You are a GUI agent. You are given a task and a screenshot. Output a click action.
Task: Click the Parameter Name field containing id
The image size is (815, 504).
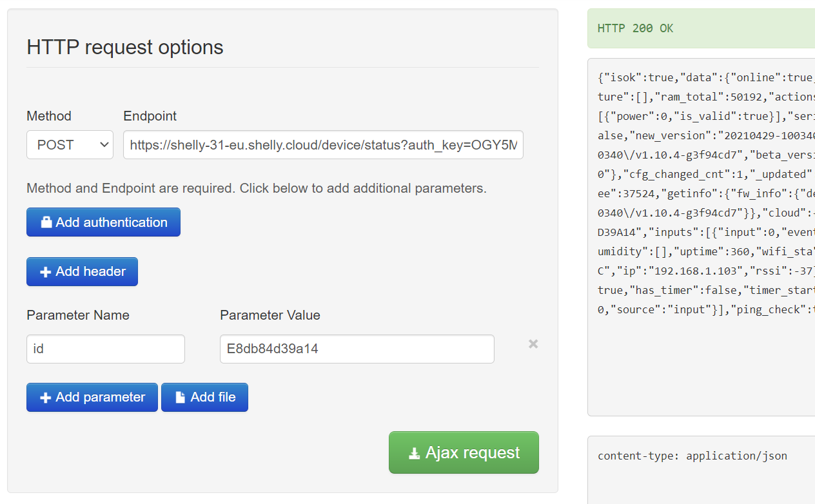coord(106,349)
